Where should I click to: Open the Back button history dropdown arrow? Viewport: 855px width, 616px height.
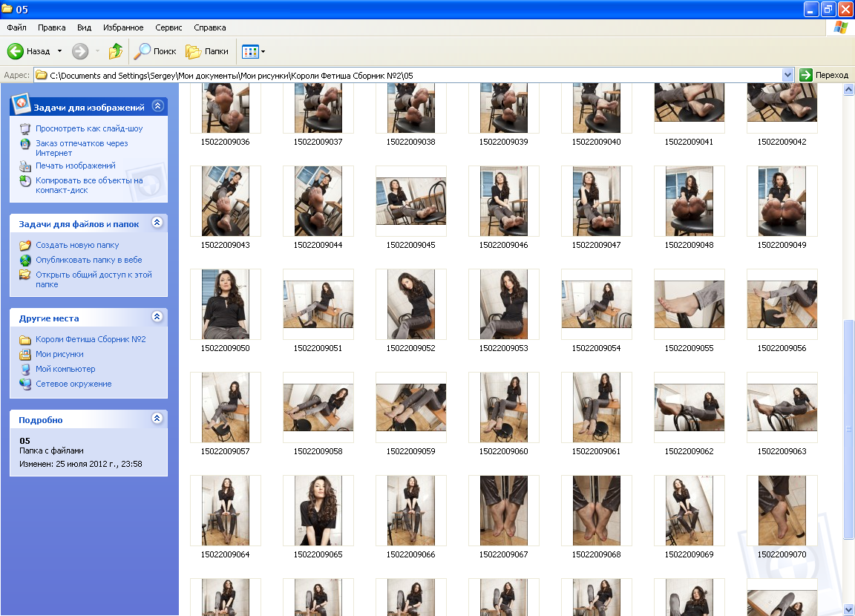(59, 51)
